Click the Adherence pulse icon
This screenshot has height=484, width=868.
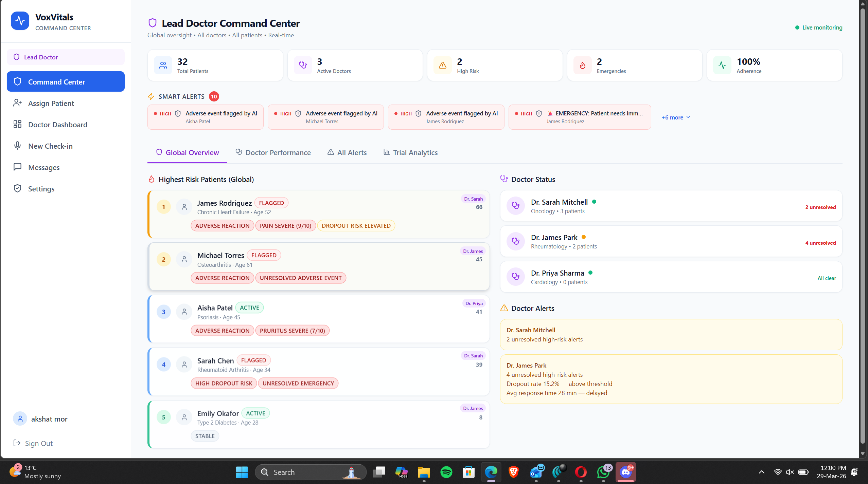tap(722, 65)
